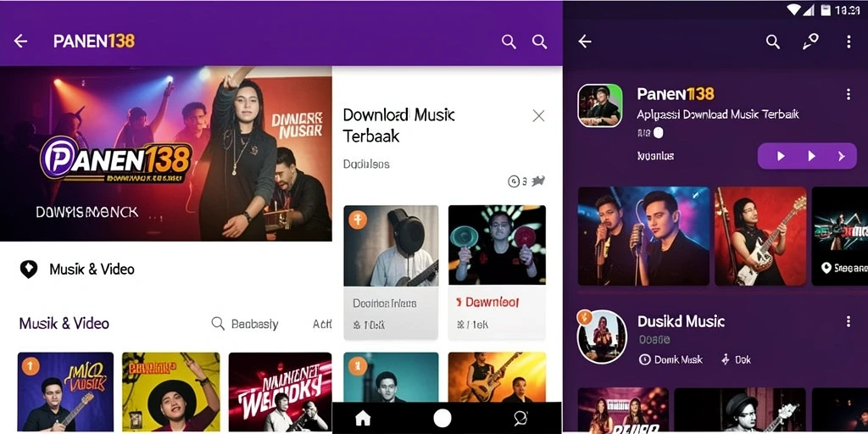The height and width of the screenshot is (434, 868).
Task: Click the Aplgassi Download Musik Terbaik subtitle
Action: pos(718,115)
